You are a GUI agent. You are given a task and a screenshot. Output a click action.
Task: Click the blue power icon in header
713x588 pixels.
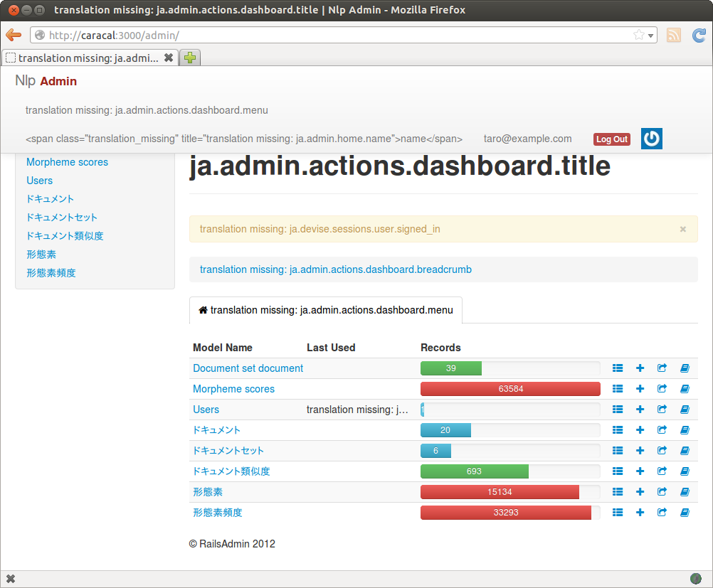click(x=651, y=139)
